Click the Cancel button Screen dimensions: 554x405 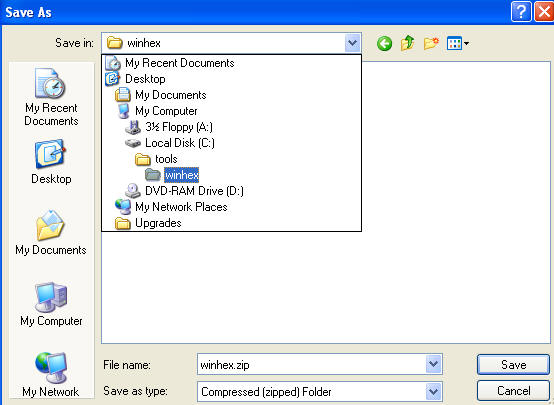[513, 391]
